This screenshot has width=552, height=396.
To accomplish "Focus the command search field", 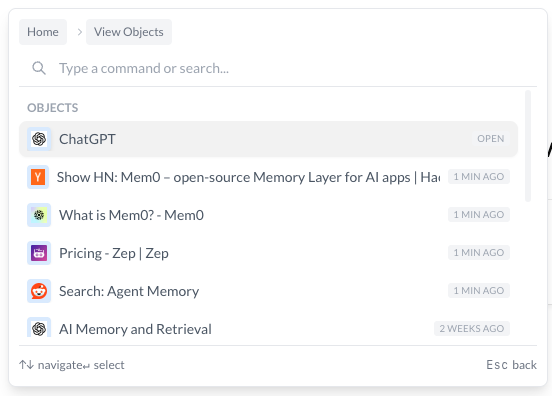I will click(x=278, y=68).
